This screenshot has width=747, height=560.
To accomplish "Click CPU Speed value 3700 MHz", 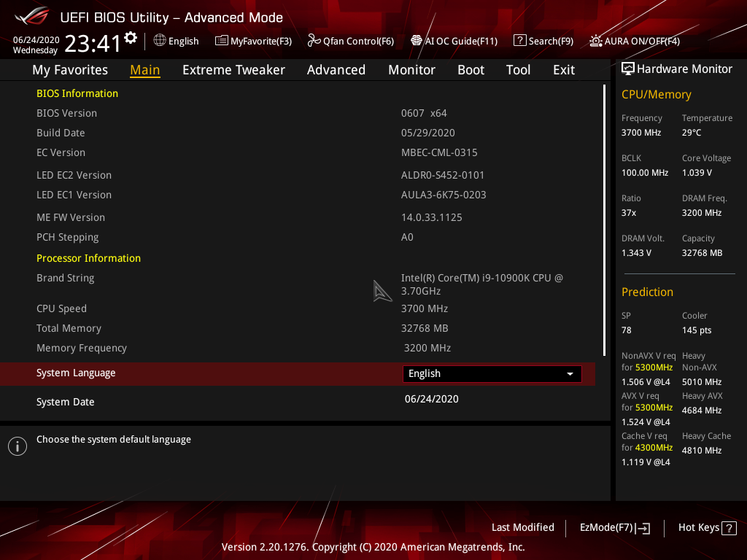I will [425, 308].
